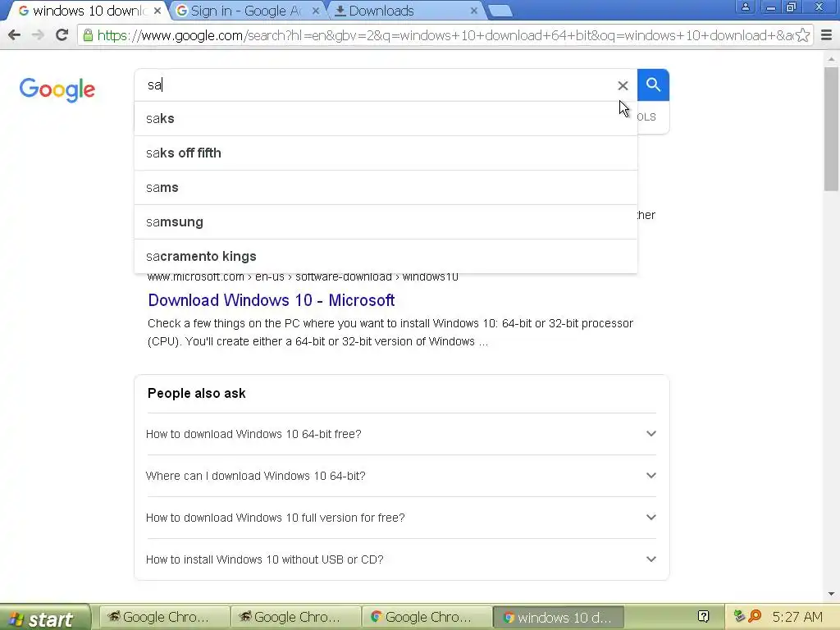The height and width of the screenshot is (630, 840).
Task: Switch to third Google Chro... taskbar window
Action: [427, 618]
